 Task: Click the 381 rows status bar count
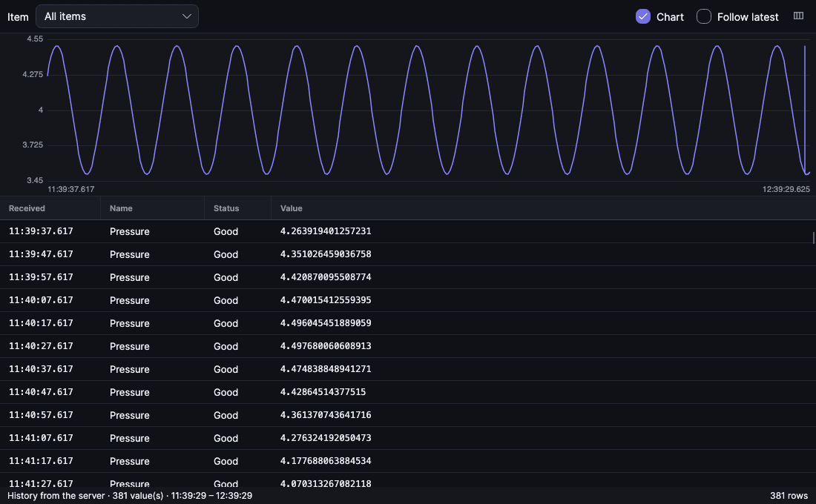click(789, 496)
